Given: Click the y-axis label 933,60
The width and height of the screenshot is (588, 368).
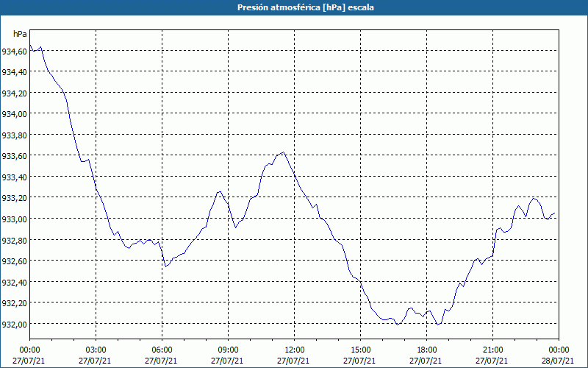Looking at the screenshot, I should 14,156.
